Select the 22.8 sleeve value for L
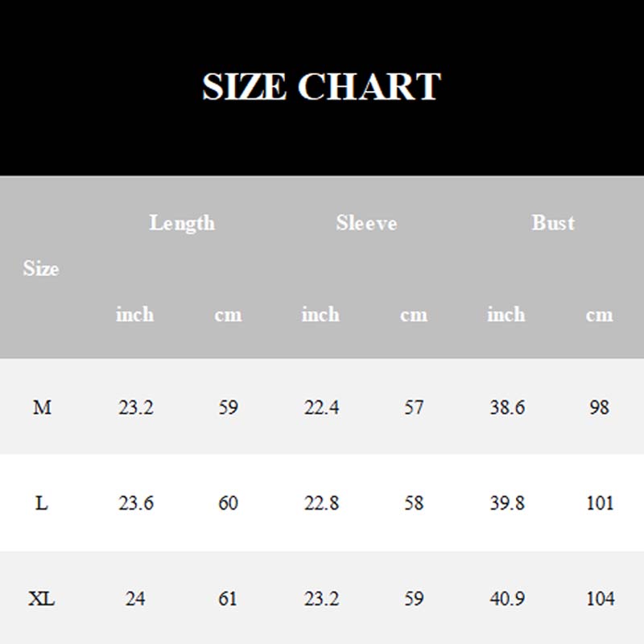 click(x=321, y=503)
